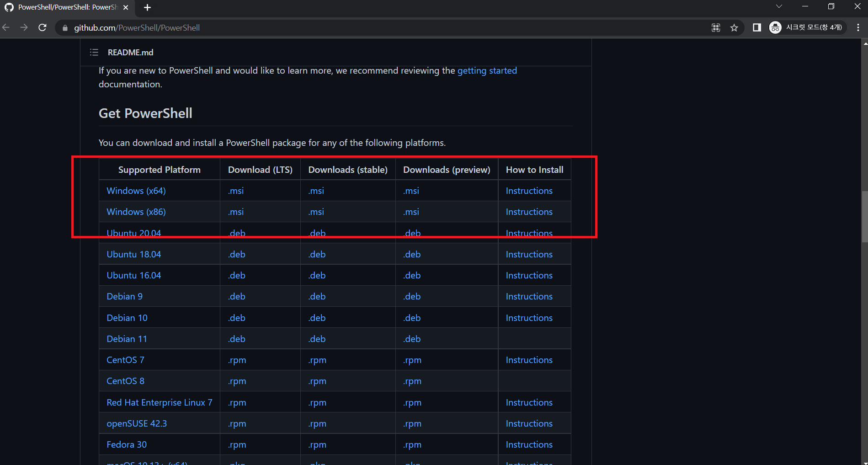Reload the page

[43, 27]
